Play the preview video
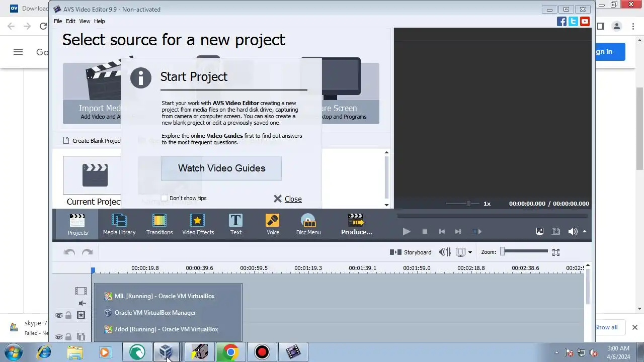The width and height of the screenshot is (644, 362). coord(407,231)
